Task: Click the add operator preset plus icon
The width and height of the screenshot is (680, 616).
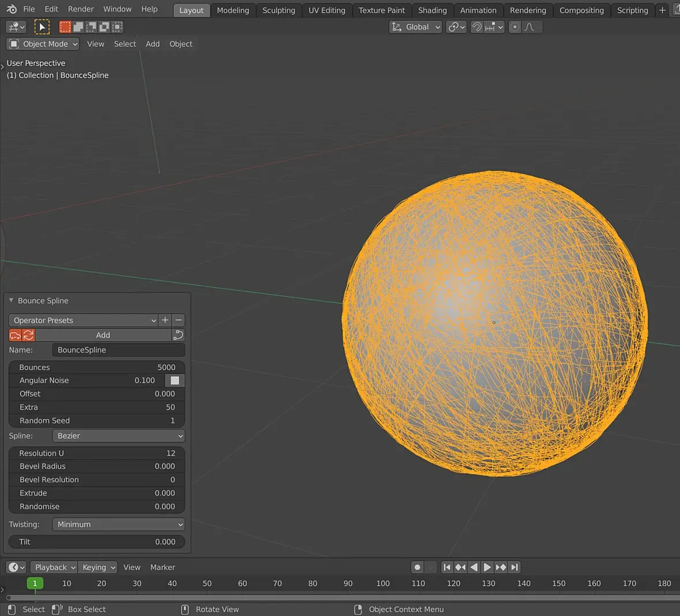Action: click(x=165, y=320)
